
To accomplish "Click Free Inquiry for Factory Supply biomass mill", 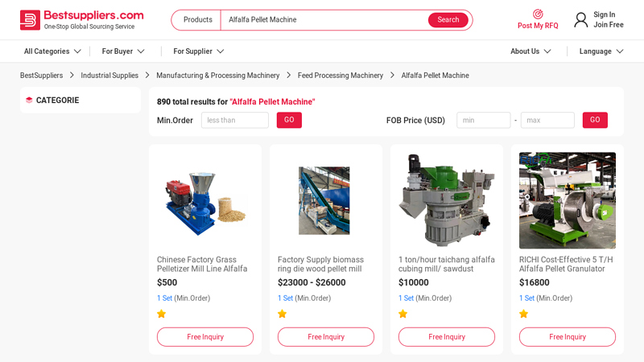I will pyautogui.click(x=326, y=337).
